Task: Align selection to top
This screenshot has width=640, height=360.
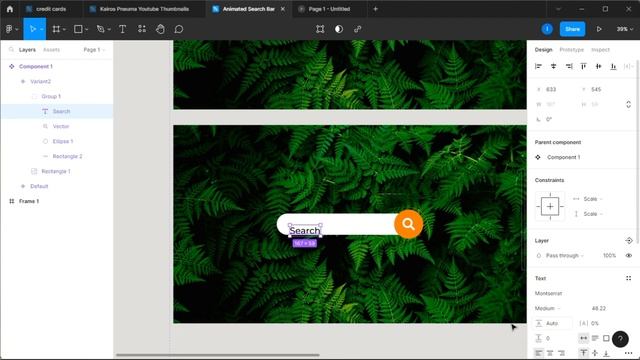Action: coord(584,66)
